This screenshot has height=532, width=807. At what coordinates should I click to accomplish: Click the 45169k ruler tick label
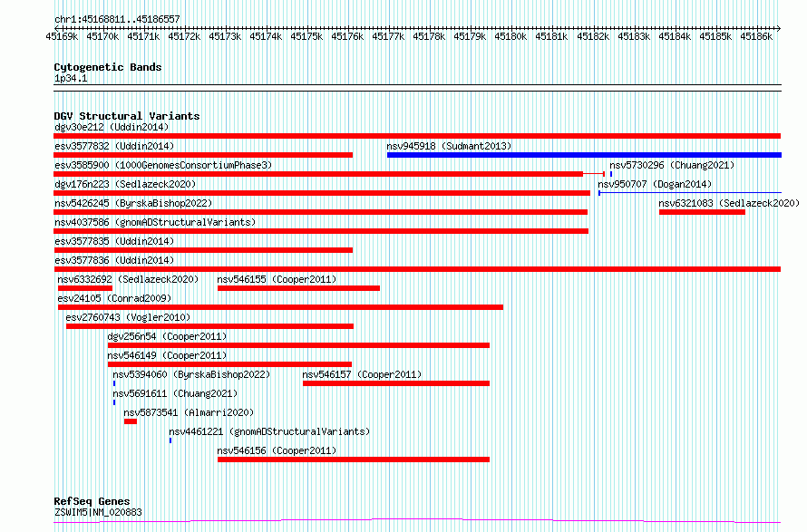click(x=62, y=36)
